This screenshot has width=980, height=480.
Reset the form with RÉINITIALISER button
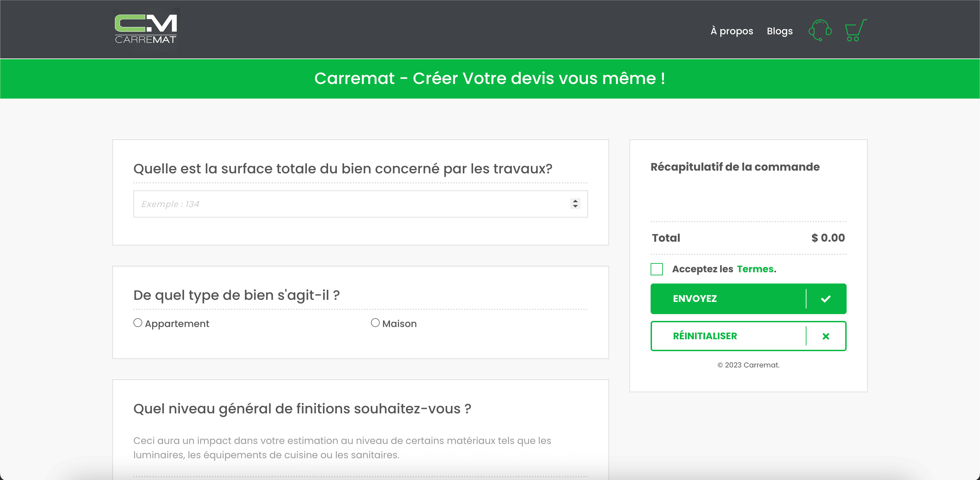point(748,336)
